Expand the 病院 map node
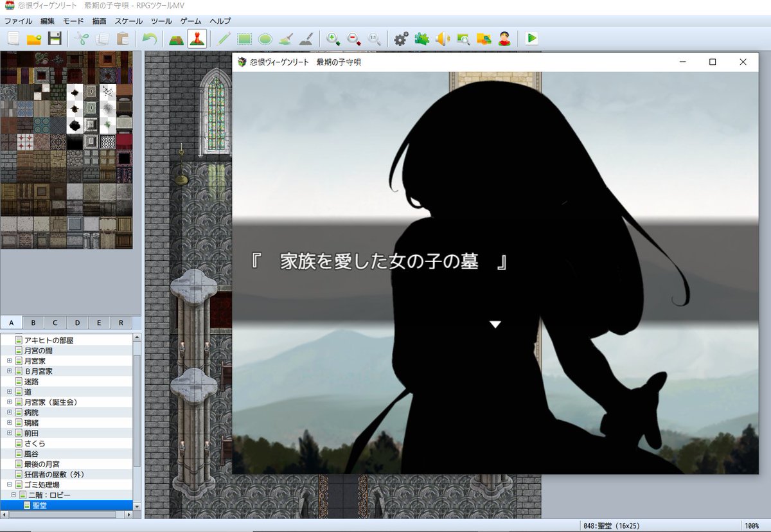771x532 pixels. pyautogui.click(x=9, y=412)
